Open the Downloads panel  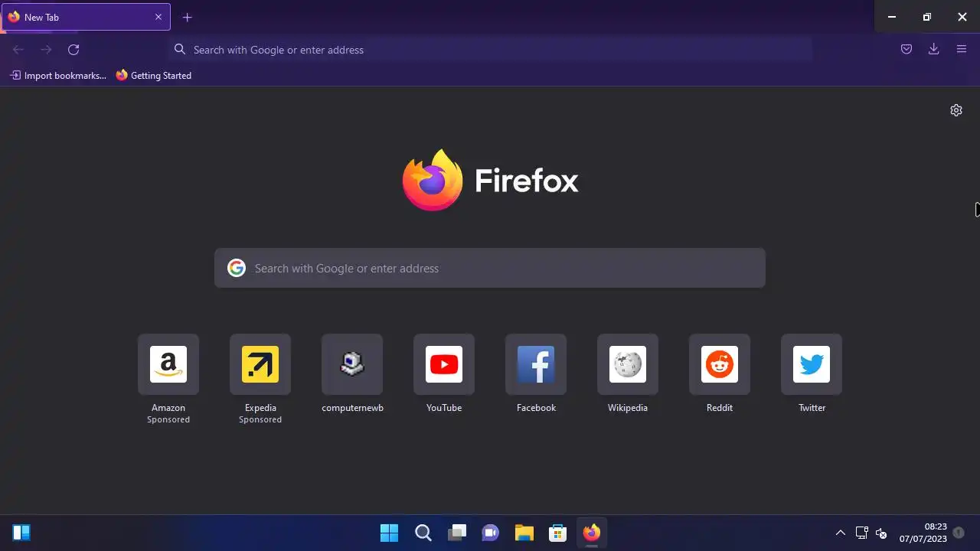934,50
